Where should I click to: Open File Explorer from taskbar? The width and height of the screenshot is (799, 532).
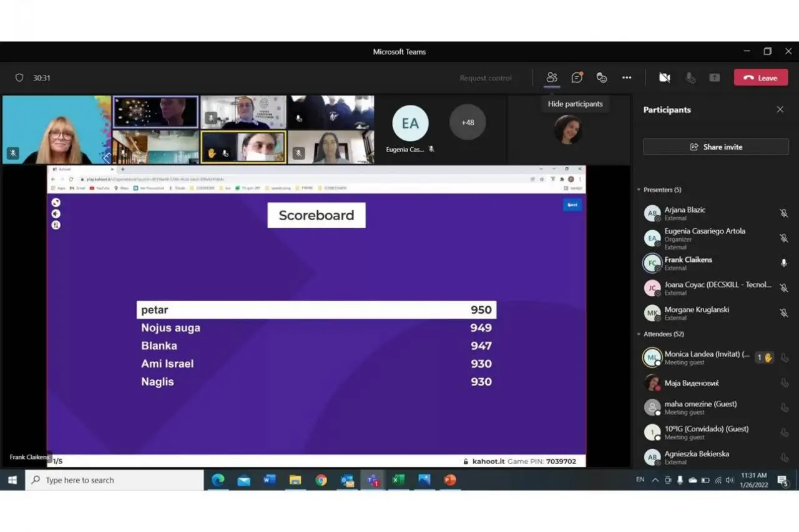point(295,480)
